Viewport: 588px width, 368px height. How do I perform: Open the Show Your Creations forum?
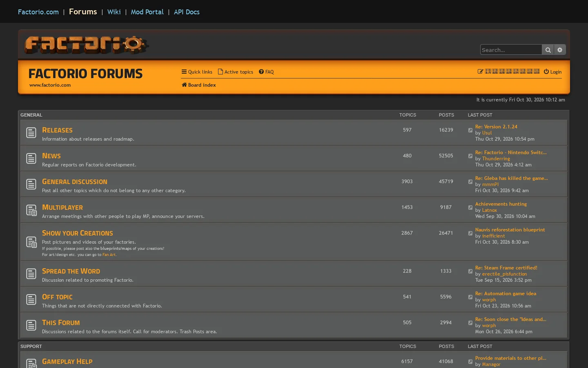pyautogui.click(x=78, y=233)
